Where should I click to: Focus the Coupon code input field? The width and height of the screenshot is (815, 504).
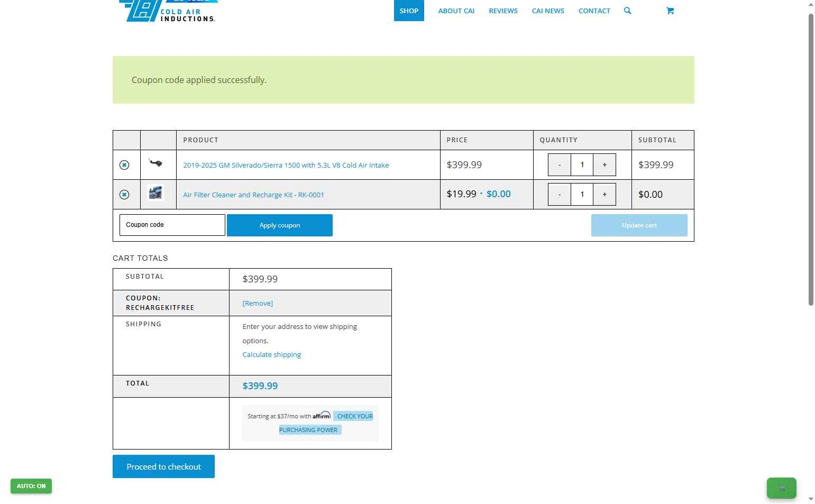click(172, 225)
